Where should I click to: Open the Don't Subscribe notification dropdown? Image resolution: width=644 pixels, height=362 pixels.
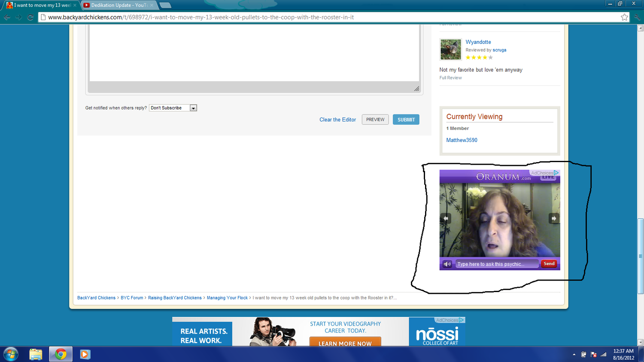193,108
